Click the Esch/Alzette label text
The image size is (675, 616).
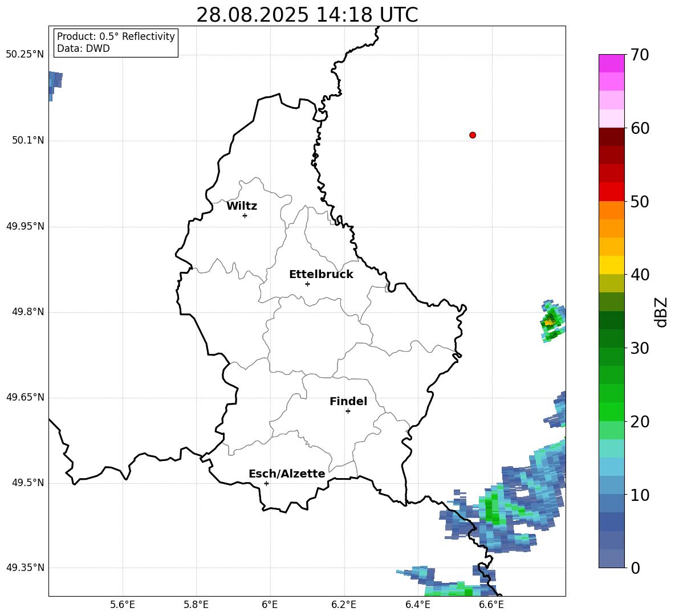pyautogui.click(x=287, y=474)
